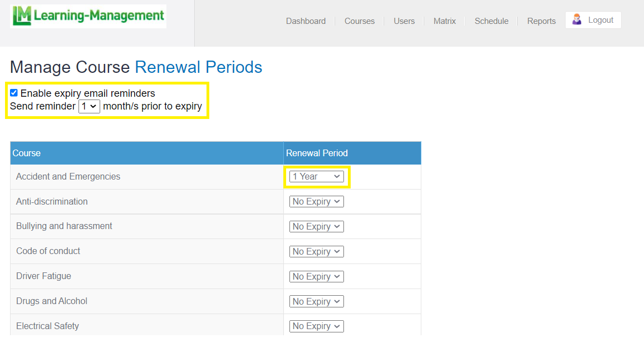Viewport: 644px width, 338px height.
Task: Click the Learning-Management logo
Action: click(x=88, y=16)
